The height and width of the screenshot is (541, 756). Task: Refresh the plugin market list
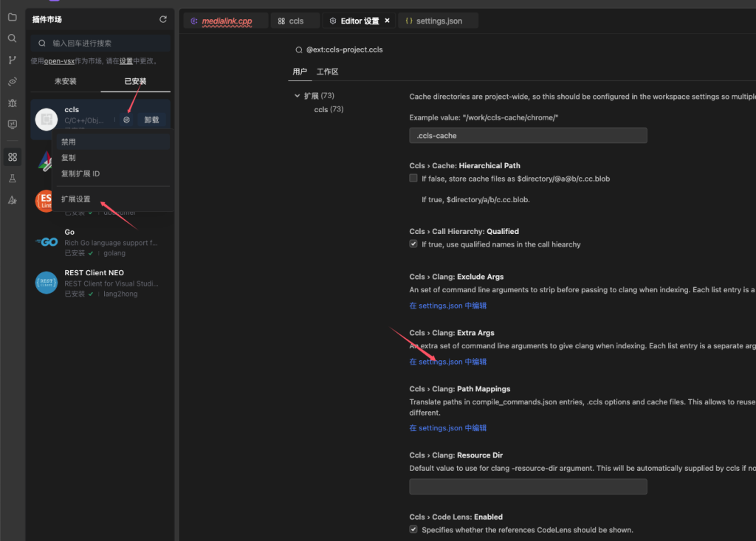coord(163,19)
